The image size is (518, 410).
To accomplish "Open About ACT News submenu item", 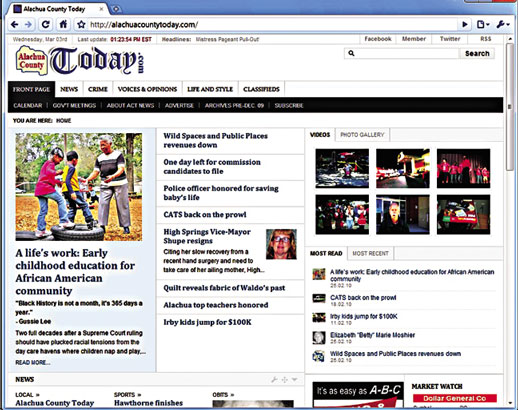I will pos(130,105).
